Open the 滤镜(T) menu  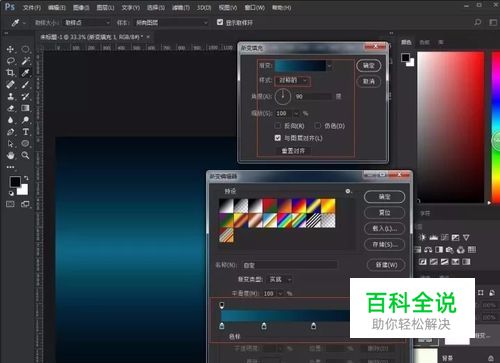(181, 7)
